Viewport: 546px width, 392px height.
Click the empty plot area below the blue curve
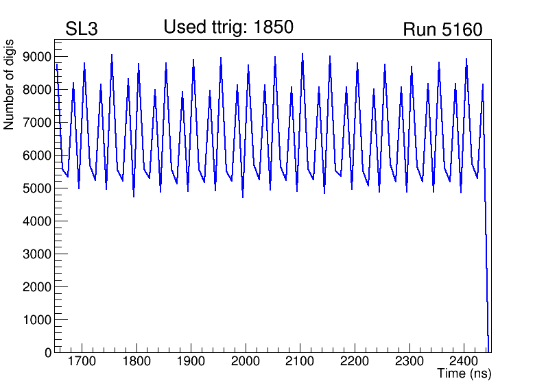tap(274, 274)
